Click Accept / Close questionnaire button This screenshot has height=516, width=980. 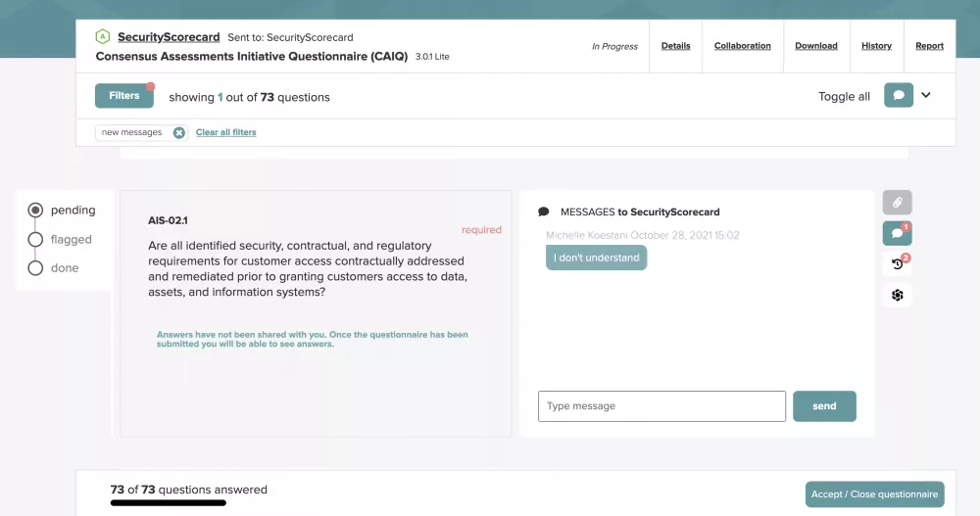(x=874, y=494)
